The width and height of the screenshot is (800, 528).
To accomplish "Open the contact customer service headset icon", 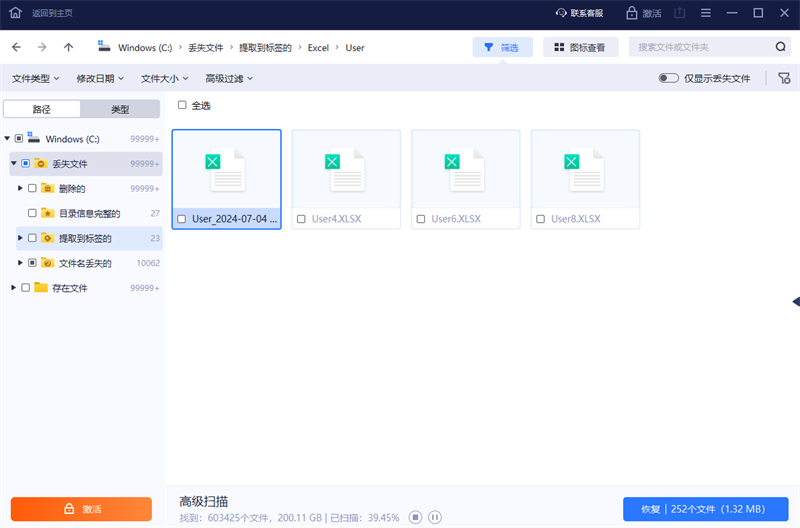I will click(x=561, y=13).
